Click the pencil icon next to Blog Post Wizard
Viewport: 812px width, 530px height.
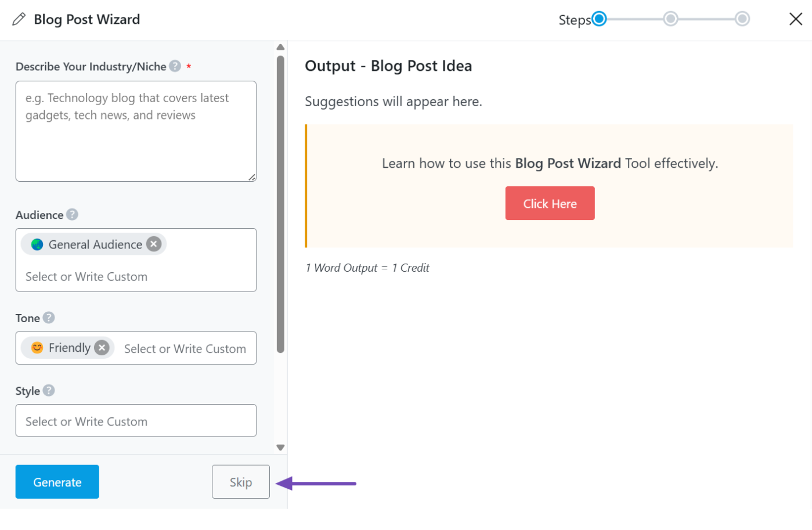(19, 19)
